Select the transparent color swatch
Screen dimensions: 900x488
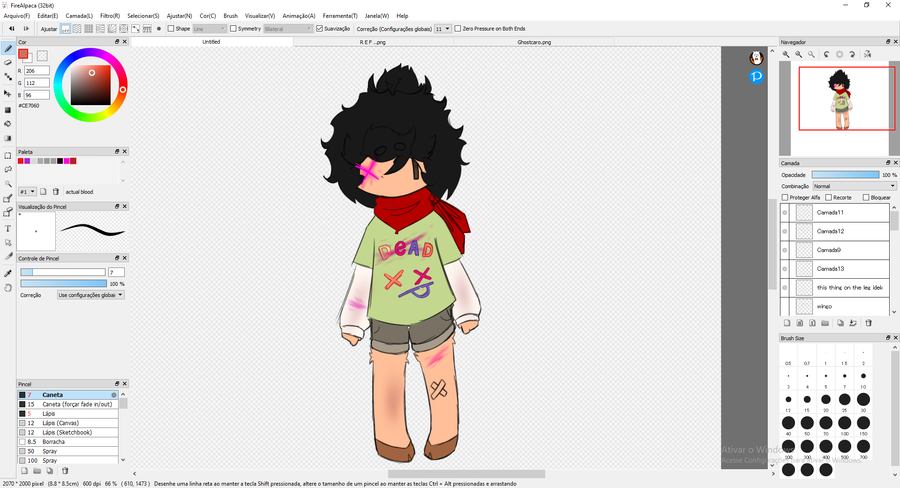42,56
